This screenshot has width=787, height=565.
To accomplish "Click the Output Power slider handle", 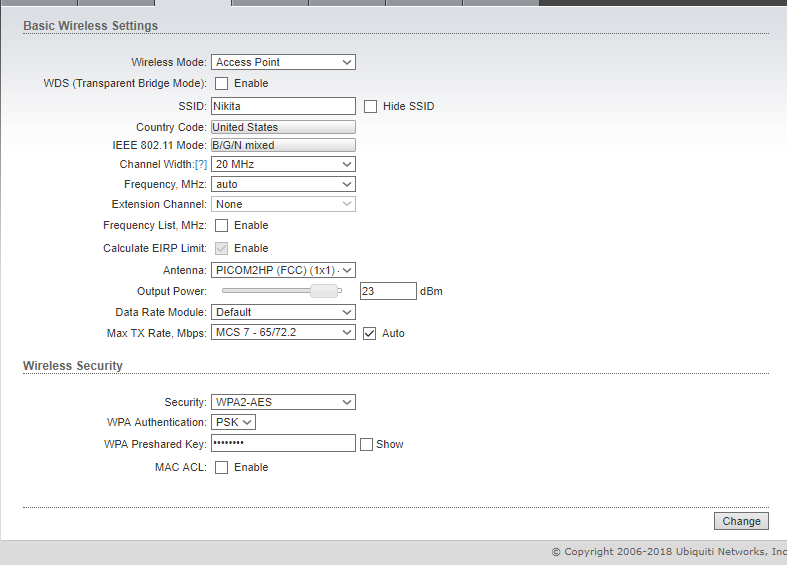I will (323, 291).
